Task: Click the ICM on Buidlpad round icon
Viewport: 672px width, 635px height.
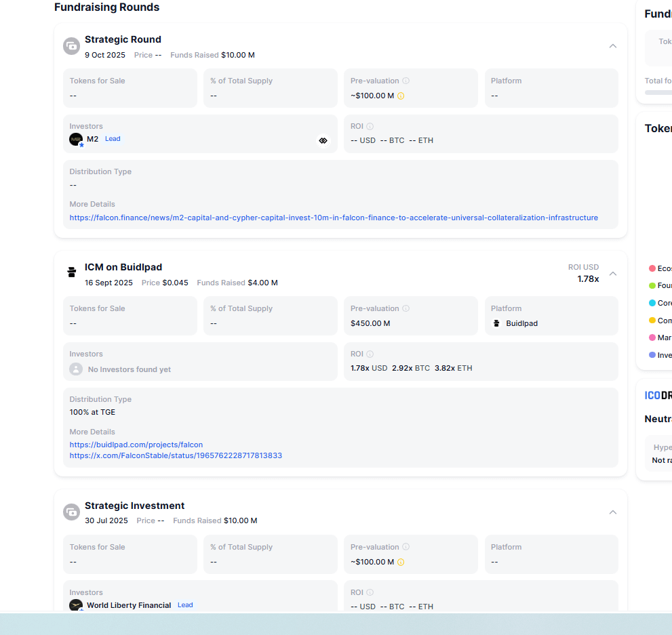Action: pos(72,273)
